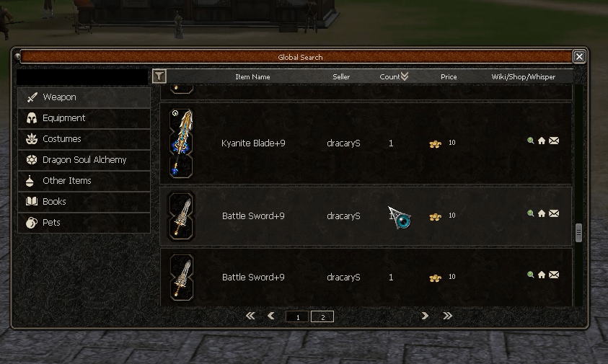Click the results list scrollbar handle

[x=578, y=233]
